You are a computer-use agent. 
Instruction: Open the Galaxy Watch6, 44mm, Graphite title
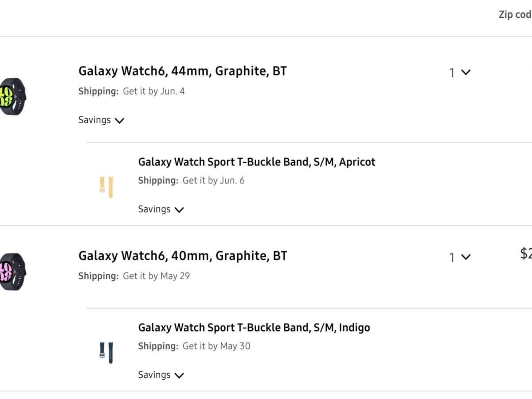point(182,71)
